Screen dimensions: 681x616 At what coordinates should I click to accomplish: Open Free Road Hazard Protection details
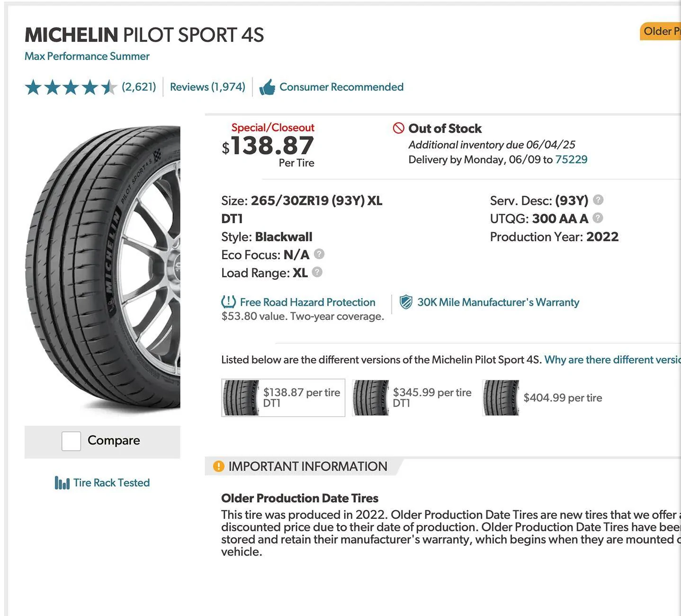tap(307, 302)
